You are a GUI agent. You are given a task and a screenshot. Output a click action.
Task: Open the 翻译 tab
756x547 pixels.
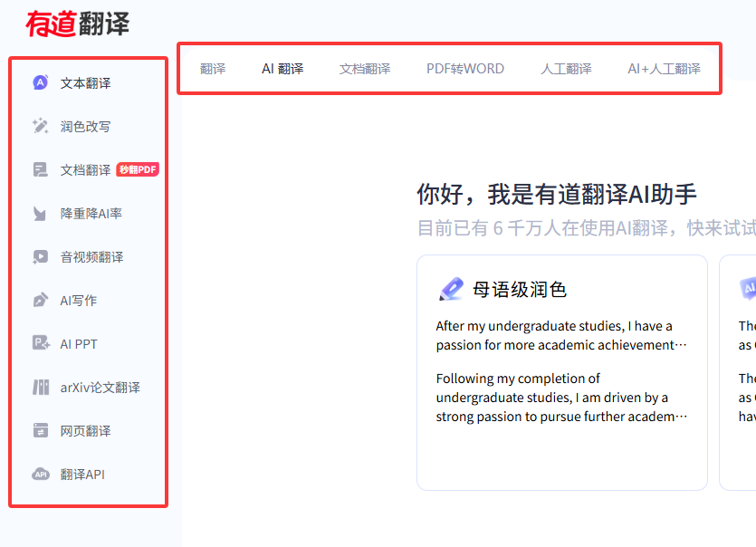(213, 69)
